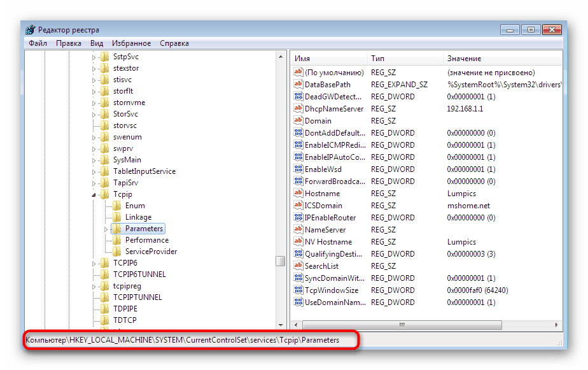
Task: Click the tree pane scroll up arrow
Action: point(281,57)
